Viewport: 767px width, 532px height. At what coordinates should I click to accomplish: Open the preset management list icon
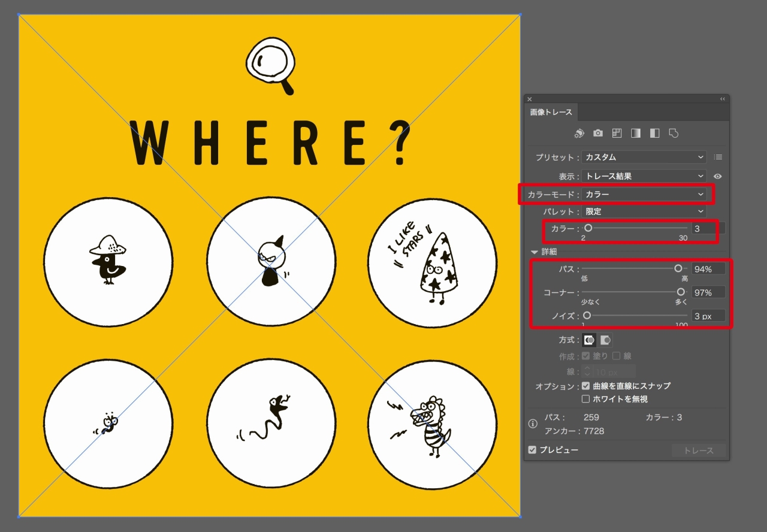point(718,158)
